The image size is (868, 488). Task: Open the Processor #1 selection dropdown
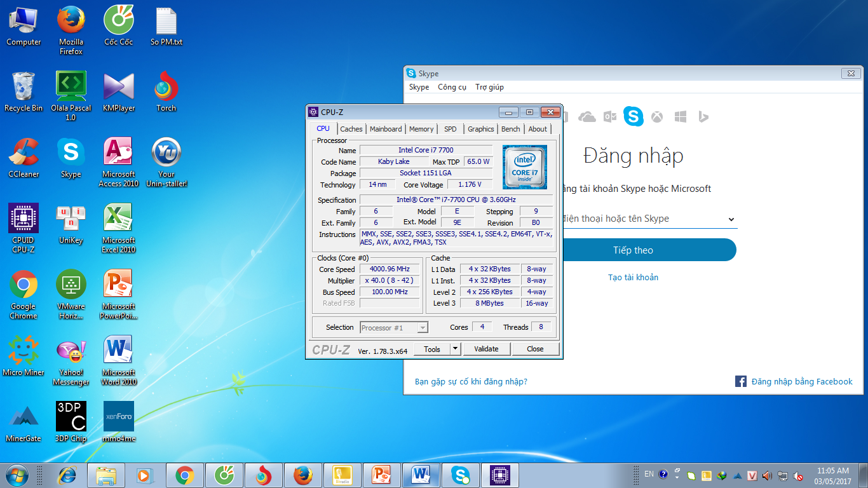tap(394, 328)
